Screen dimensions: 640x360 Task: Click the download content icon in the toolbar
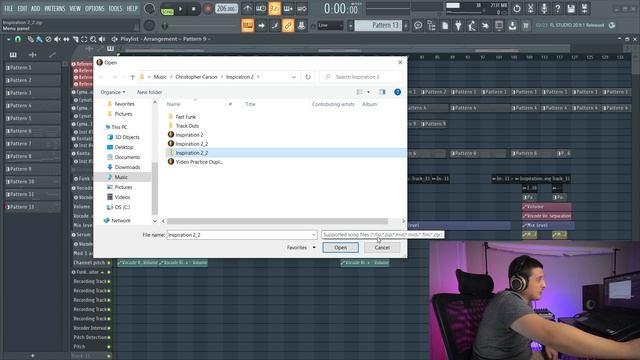click(x=512, y=25)
